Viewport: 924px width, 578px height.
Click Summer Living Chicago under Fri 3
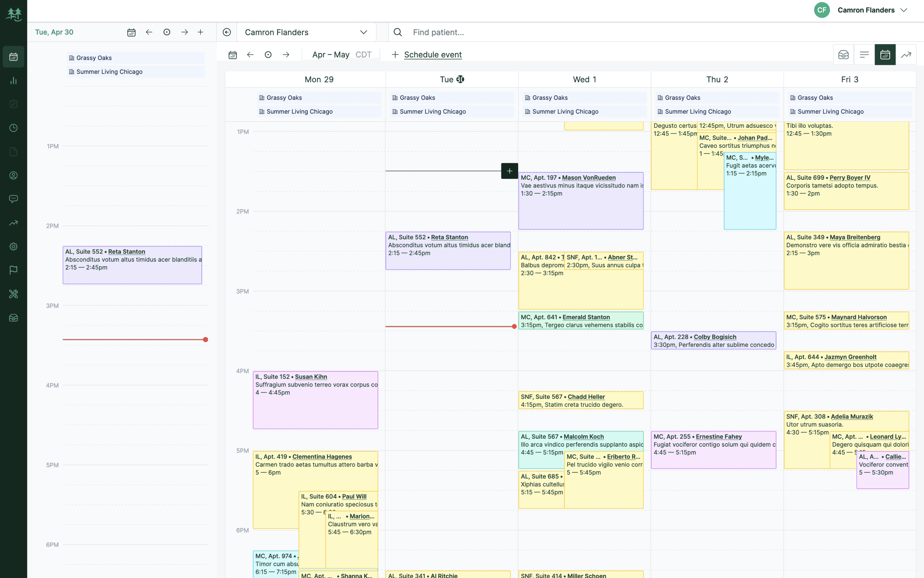click(849, 111)
